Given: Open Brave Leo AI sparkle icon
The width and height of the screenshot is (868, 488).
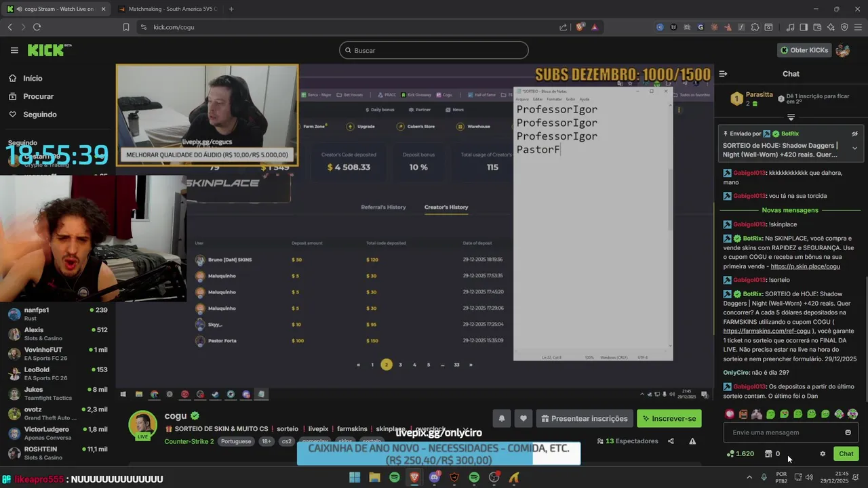Looking at the screenshot, I should pyautogui.click(x=831, y=27).
